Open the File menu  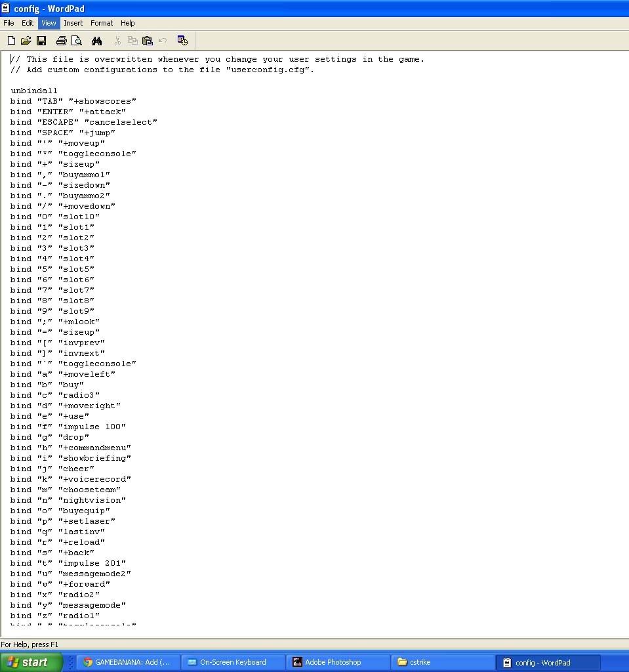tap(9, 23)
